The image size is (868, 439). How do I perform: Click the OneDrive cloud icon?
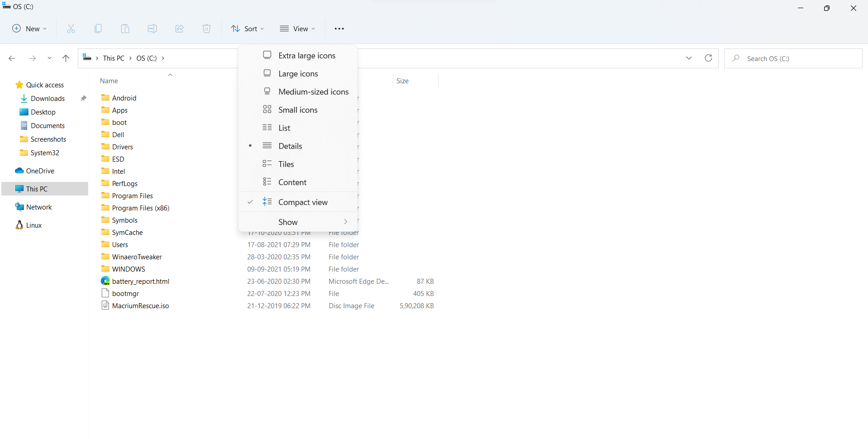[x=19, y=171]
